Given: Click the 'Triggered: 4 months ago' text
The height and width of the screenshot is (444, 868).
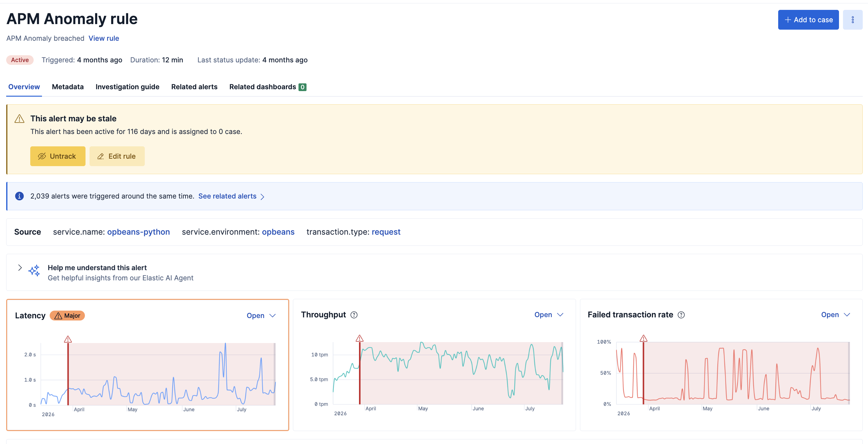Looking at the screenshot, I should coord(81,60).
